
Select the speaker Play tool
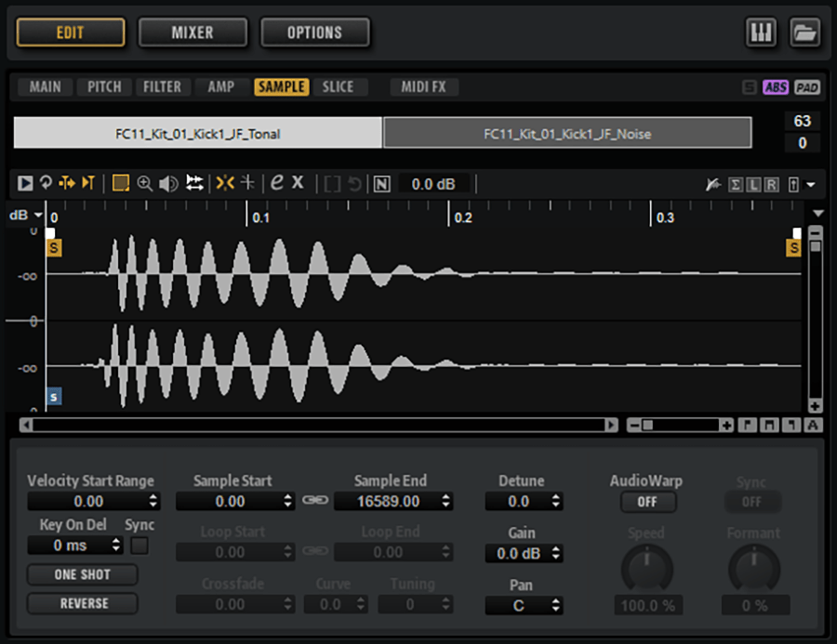point(168,184)
